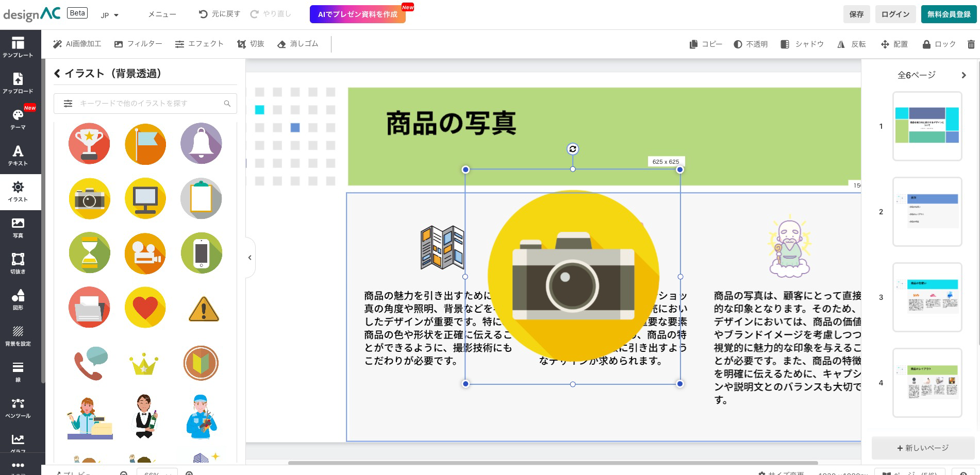This screenshot has width=980, height=475.
Task: Click the 保存 button
Action: [x=856, y=14]
